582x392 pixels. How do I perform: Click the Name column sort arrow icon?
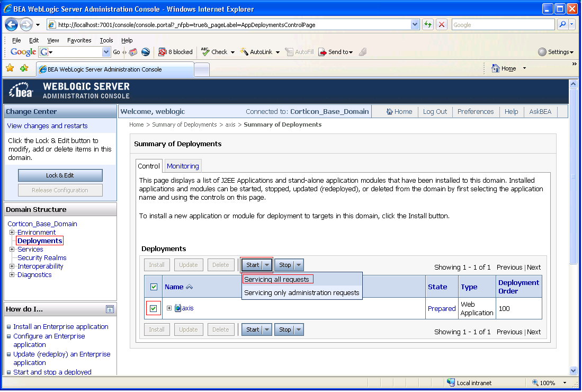point(189,287)
